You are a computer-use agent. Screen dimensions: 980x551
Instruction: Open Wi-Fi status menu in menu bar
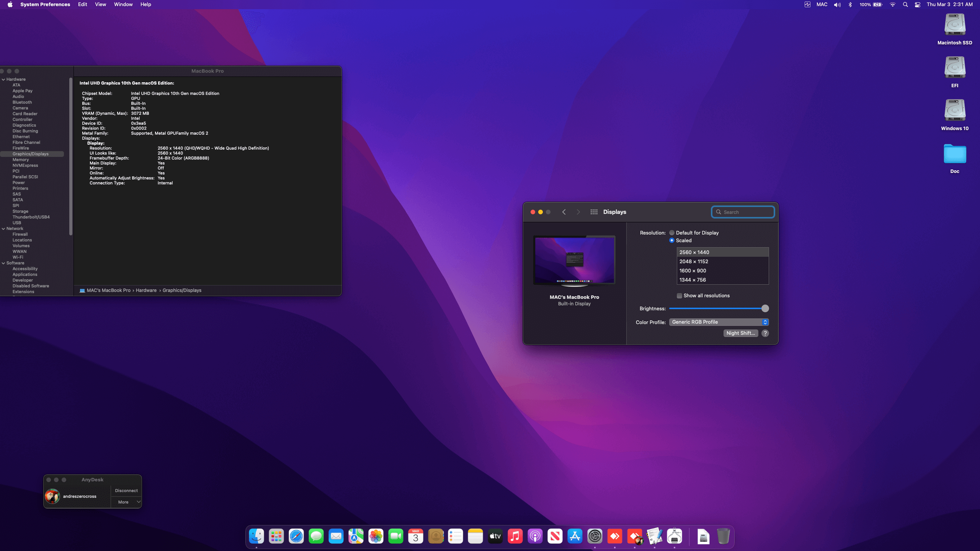coord(892,5)
